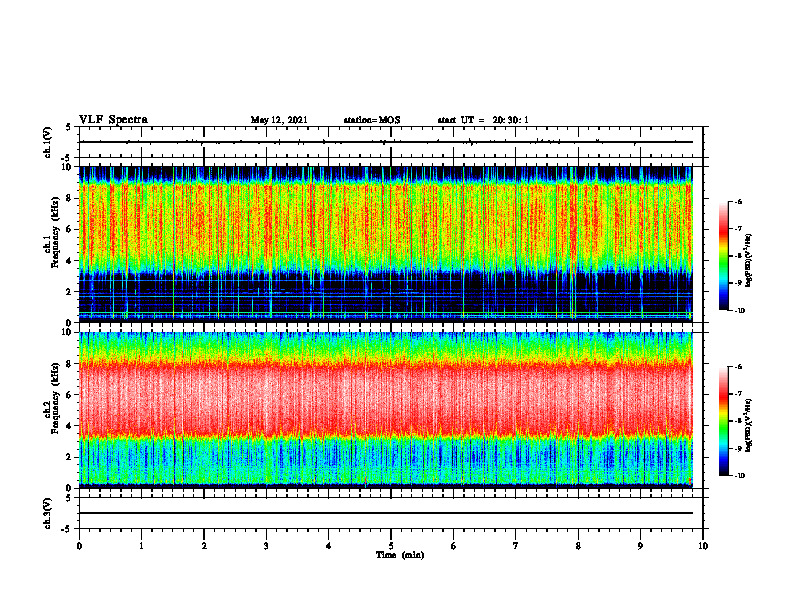
Task: Click time axis tick label "3"
Action: coord(266,546)
